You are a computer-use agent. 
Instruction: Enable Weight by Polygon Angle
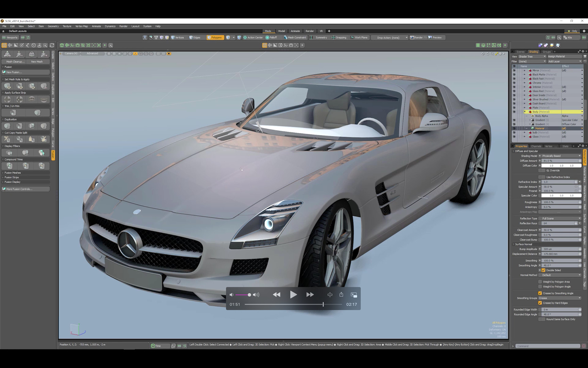pyautogui.click(x=540, y=287)
